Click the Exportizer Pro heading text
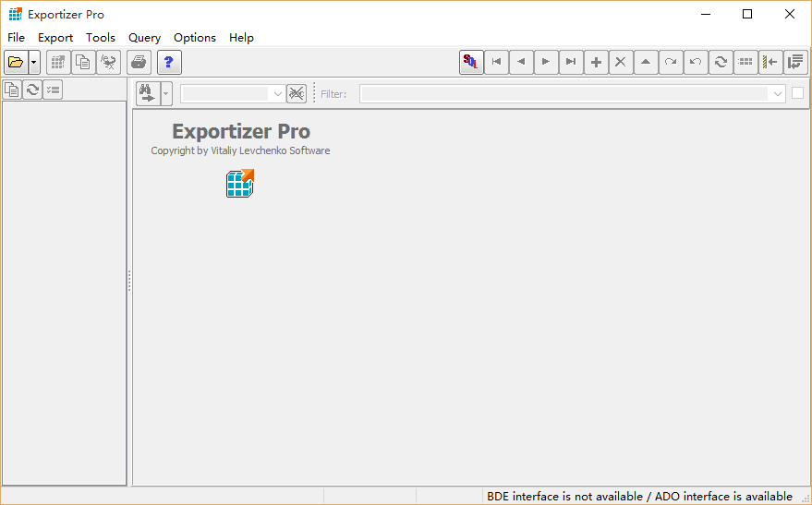 tap(241, 131)
